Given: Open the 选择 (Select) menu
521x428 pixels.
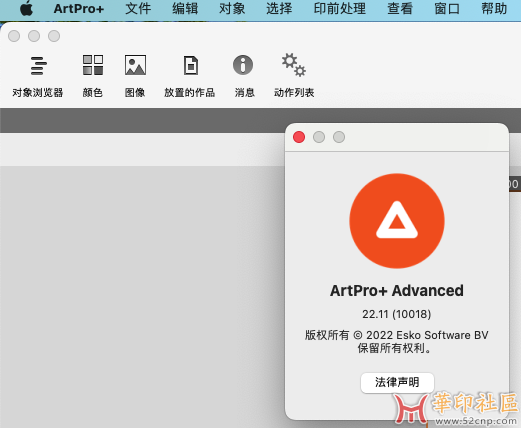Looking at the screenshot, I should click(x=279, y=9).
